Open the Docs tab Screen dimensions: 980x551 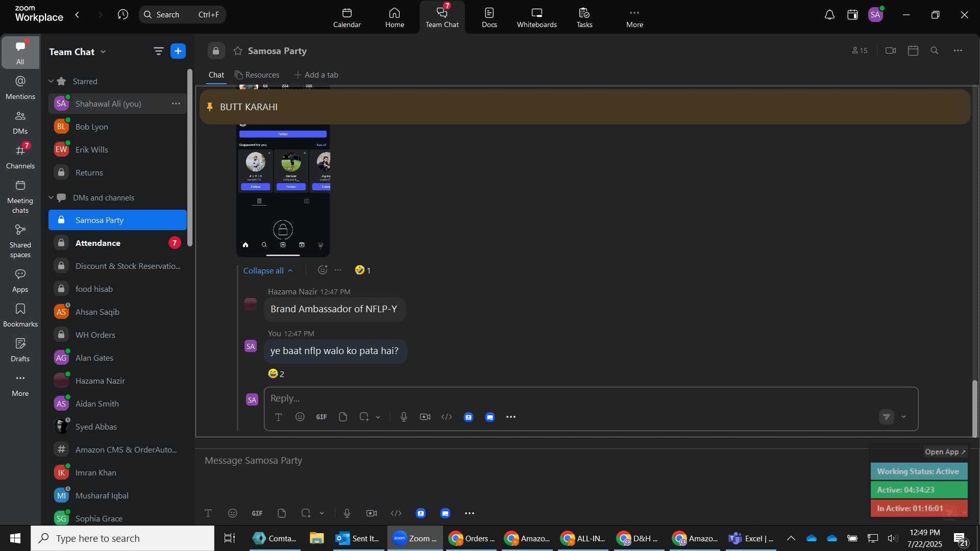pyautogui.click(x=489, y=17)
